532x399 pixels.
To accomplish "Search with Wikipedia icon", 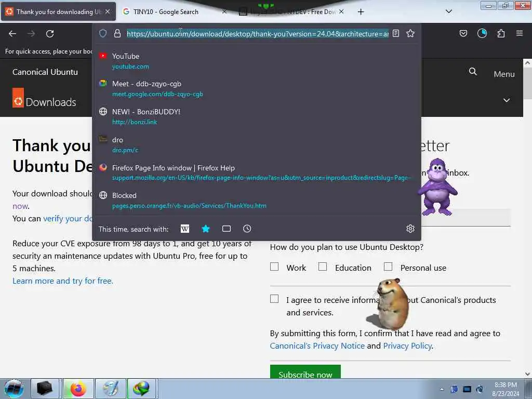I will (185, 229).
